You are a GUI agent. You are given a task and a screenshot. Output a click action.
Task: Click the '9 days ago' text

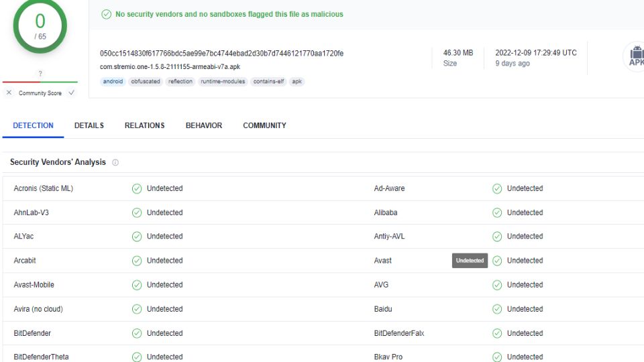point(513,63)
